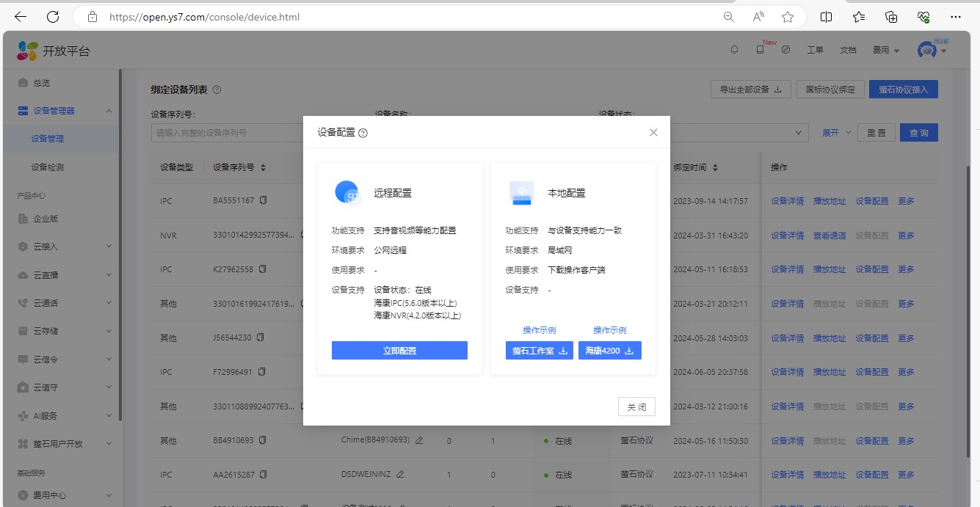Open browser Collections icon
Screen dimensions: 980x507
(891, 16)
